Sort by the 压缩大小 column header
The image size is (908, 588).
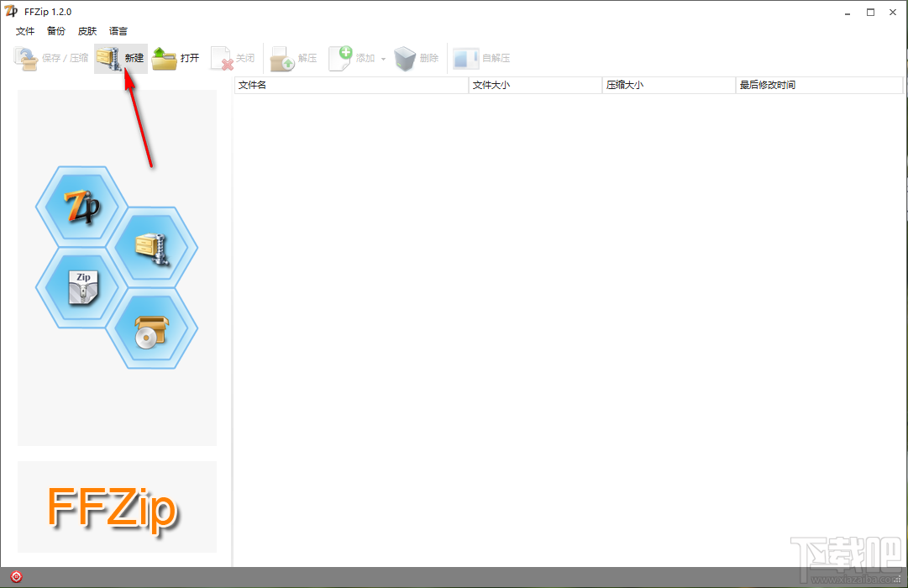click(669, 85)
